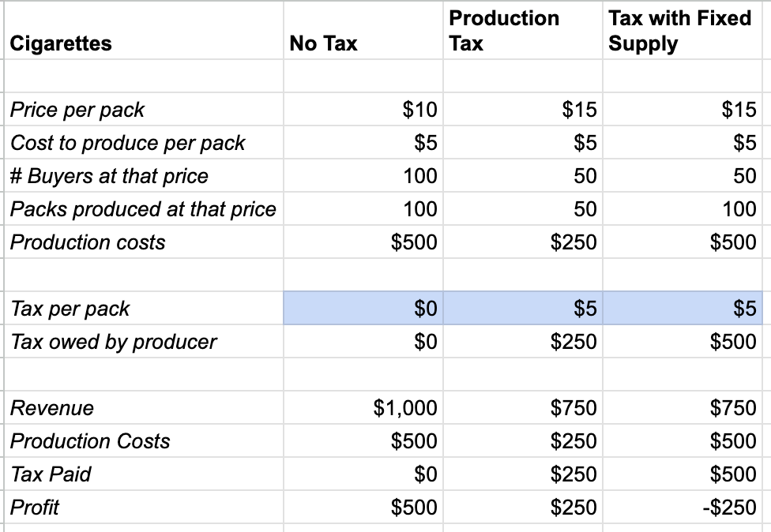
Task: Select highlighted $0 tax per pack cell
Action: click(363, 309)
